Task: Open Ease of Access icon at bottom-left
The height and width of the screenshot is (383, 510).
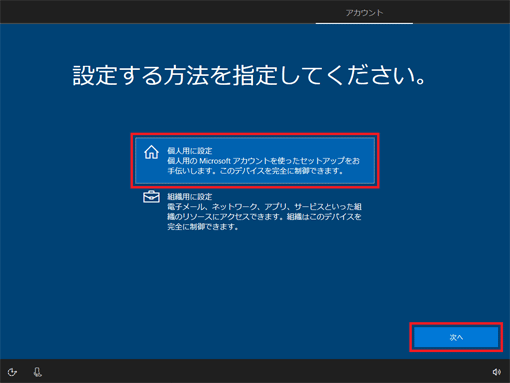Action: 12,372
